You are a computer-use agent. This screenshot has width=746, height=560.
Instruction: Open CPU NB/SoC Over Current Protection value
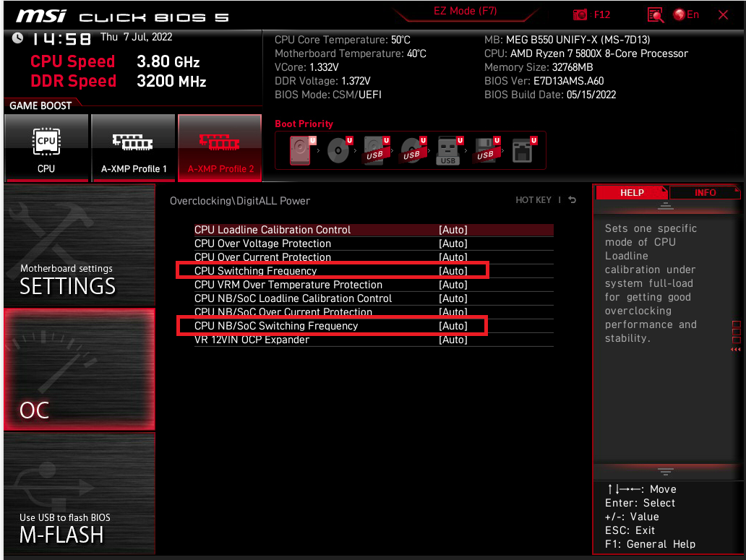pos(453,312)
